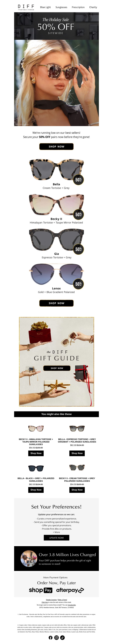
Task: Open the Charity menu item
Action: pos(93,7)
